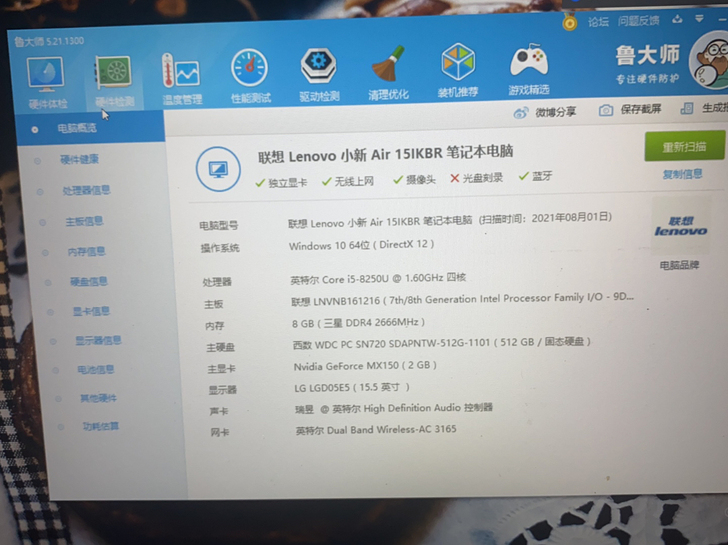Click the LNVNB161216 motherboard value
Viewport: 728px width, 545px height.
point(462,299)
